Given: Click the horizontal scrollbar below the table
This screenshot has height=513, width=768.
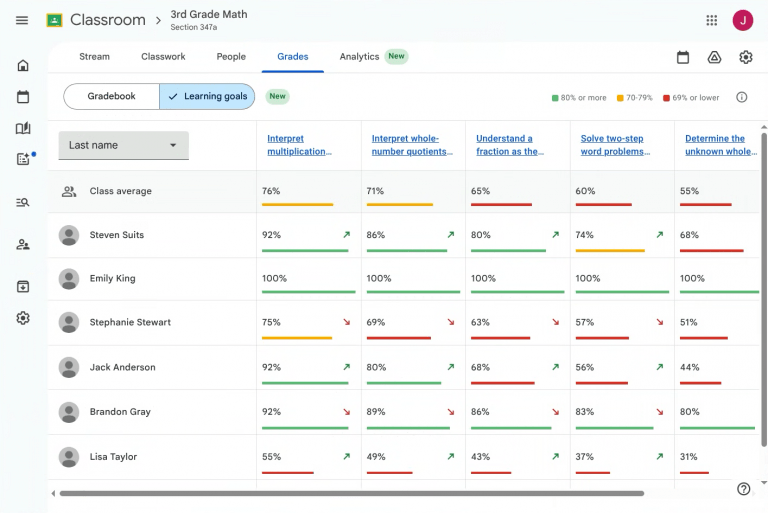Looking at the screenshot, I should [351, 493].
